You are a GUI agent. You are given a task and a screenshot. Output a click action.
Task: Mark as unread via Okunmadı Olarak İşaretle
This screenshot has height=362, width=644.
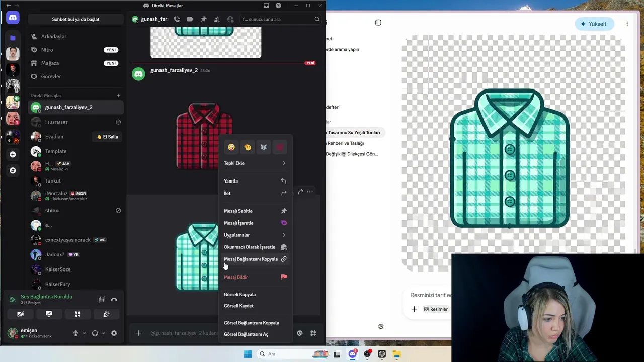pyautogui.click(x=255, y=247)
